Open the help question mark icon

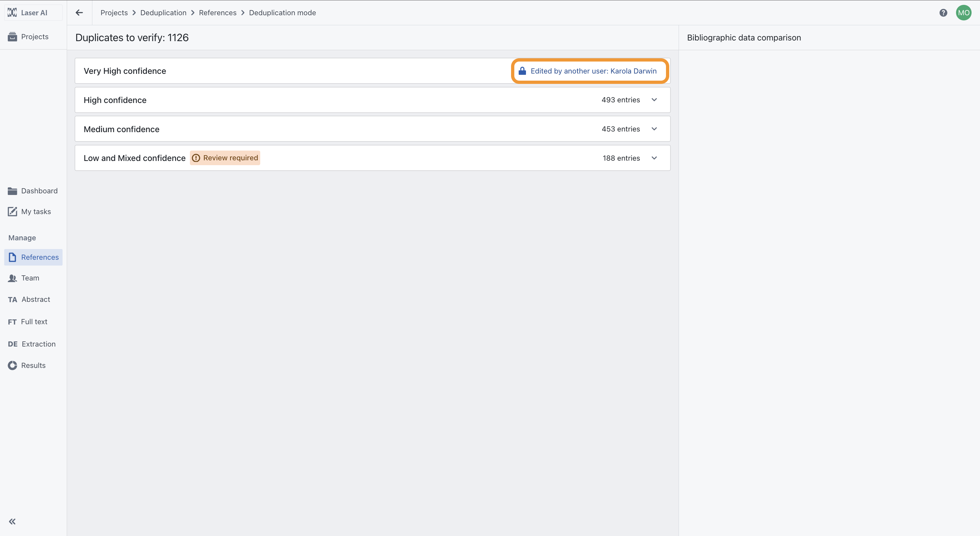coord(943,13)
